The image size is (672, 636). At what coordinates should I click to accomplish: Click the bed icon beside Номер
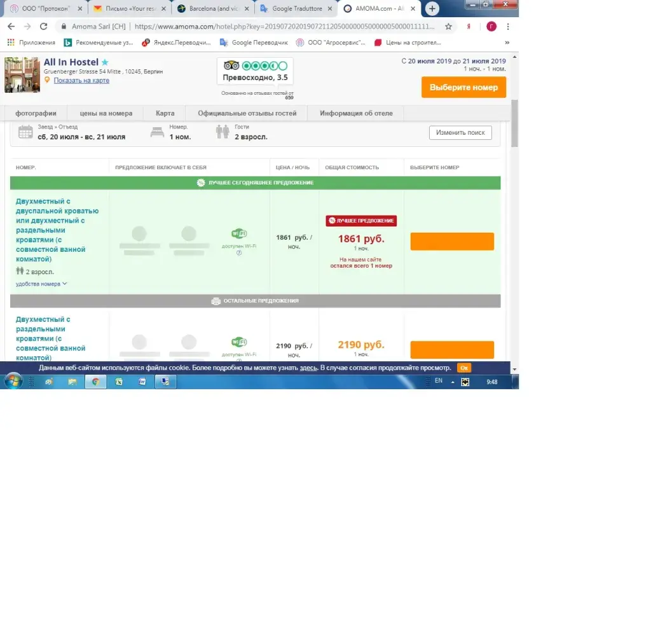pos(157,132)
